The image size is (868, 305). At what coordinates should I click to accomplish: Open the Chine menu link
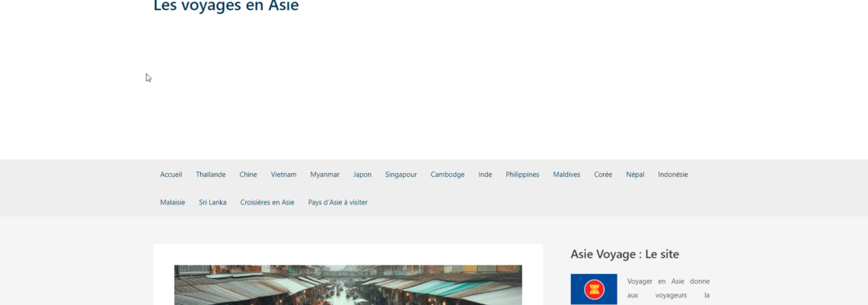pyautogui.click(x=248, y=174)
